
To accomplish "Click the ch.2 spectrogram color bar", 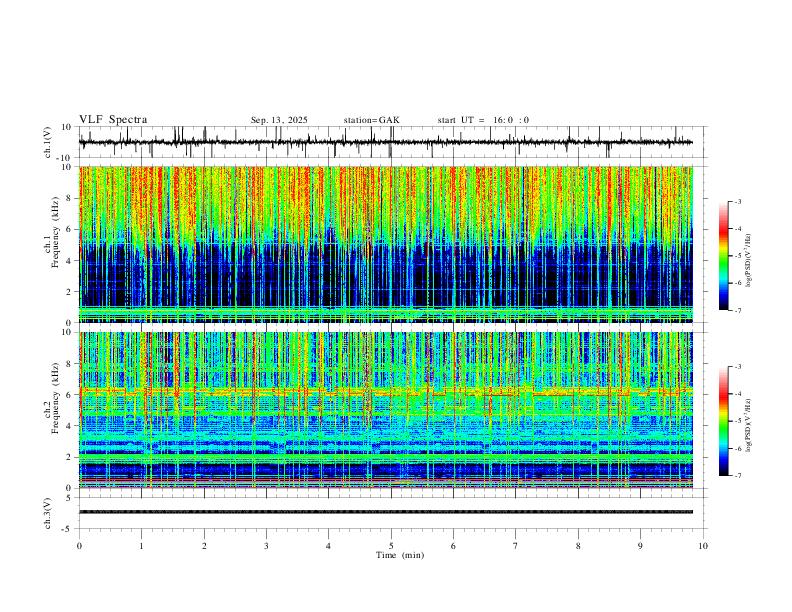I will point(724,421).
